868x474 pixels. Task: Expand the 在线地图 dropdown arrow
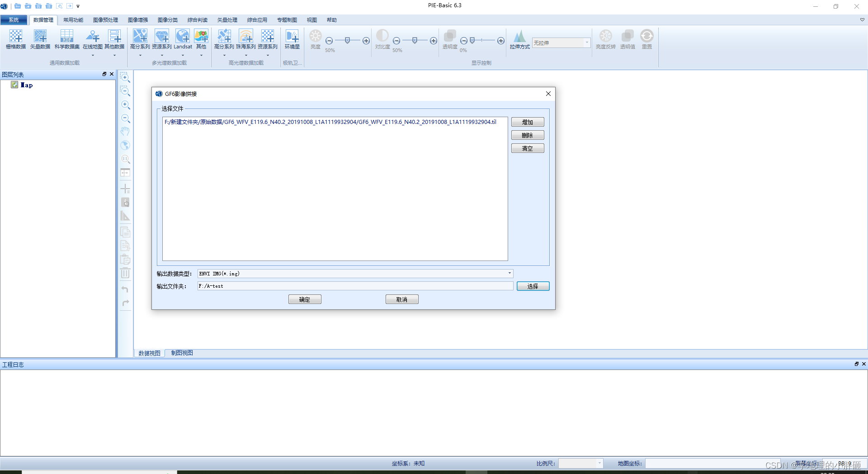93,55
